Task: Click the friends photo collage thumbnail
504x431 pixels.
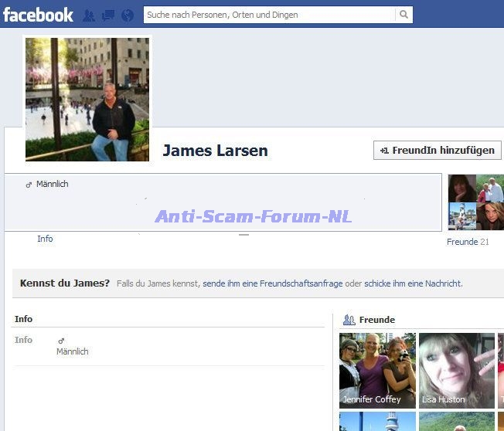Action: pos(475,202)
